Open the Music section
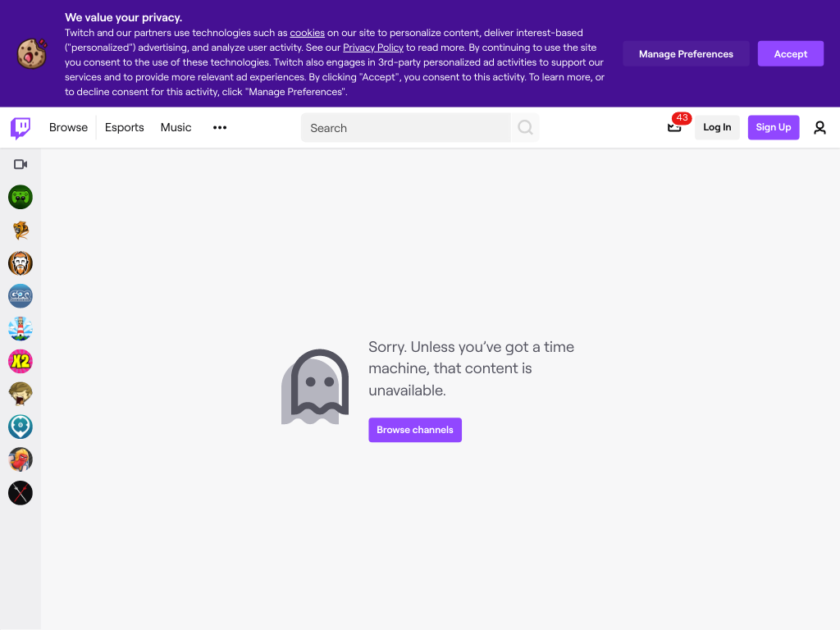840x630 pixels. tap(176, 127)
